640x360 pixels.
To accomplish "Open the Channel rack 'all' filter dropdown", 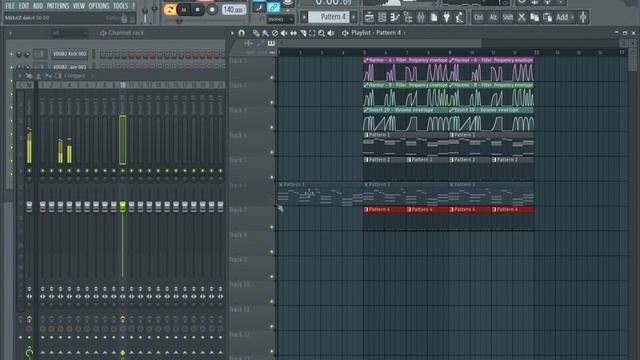I will tap(69, 33).
